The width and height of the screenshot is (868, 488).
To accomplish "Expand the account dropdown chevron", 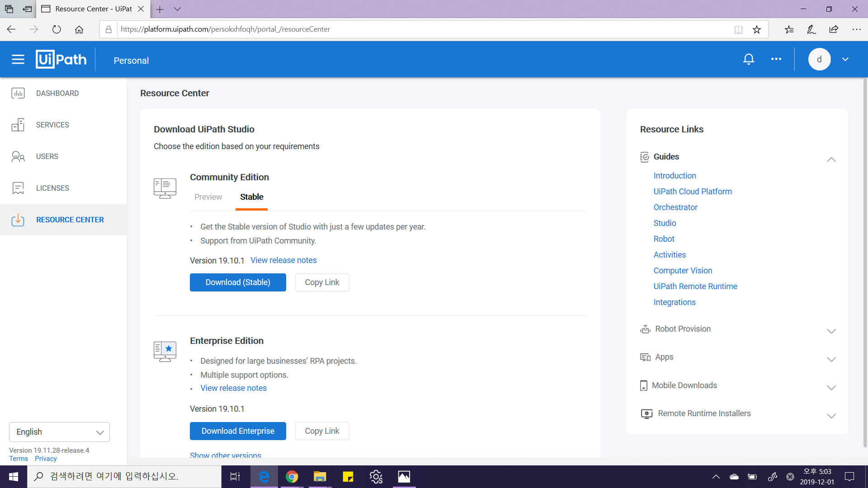I will click(x=845, y=59).
